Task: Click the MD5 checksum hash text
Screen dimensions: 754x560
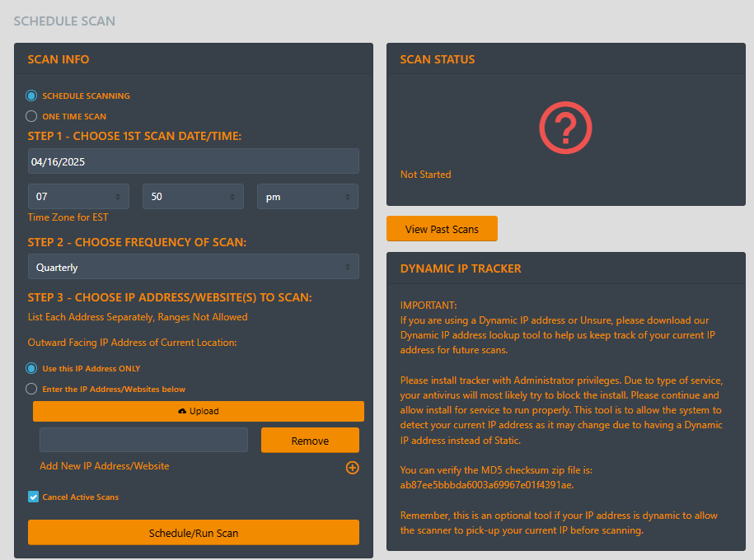Action: 486,484
